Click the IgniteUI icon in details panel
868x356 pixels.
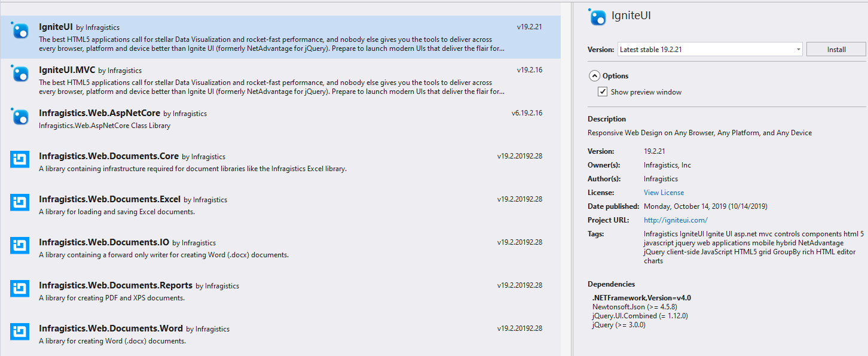(597, 17)
